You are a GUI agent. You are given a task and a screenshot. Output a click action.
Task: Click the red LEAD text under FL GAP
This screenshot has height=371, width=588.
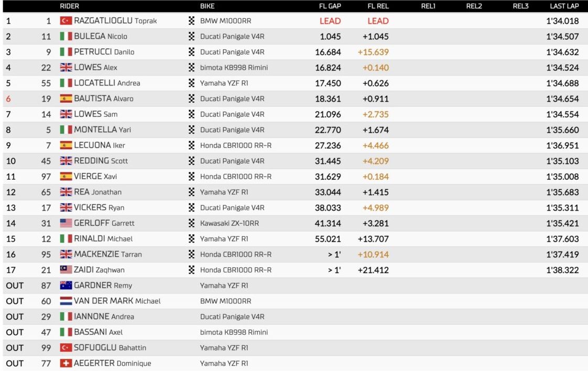[x=330, y=21]
